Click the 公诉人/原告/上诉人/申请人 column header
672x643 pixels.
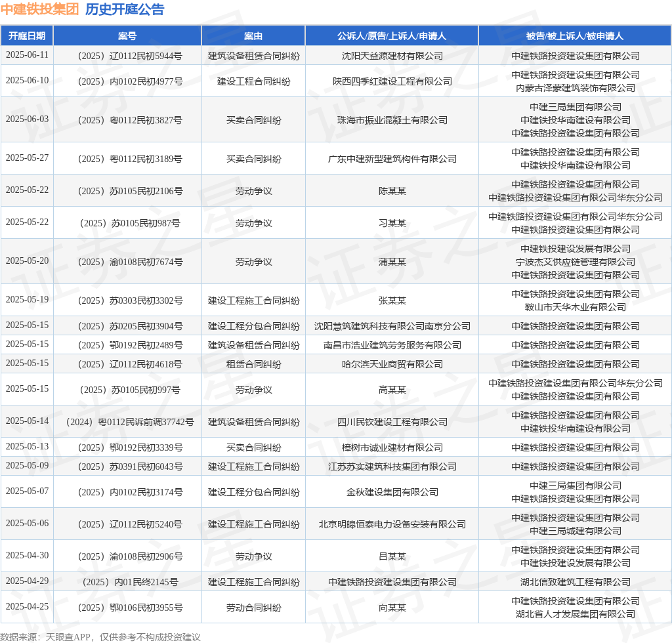(x=392, y=36)
